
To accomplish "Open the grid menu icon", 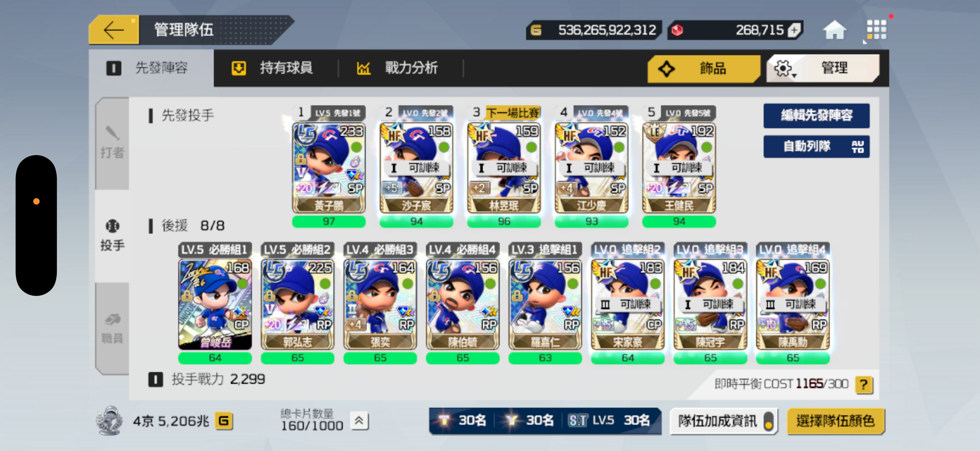I will pos(876,30).
